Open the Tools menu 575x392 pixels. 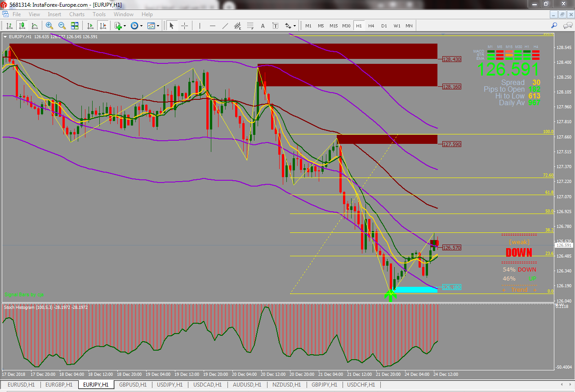pyautogui.click(x=99, y=14)
